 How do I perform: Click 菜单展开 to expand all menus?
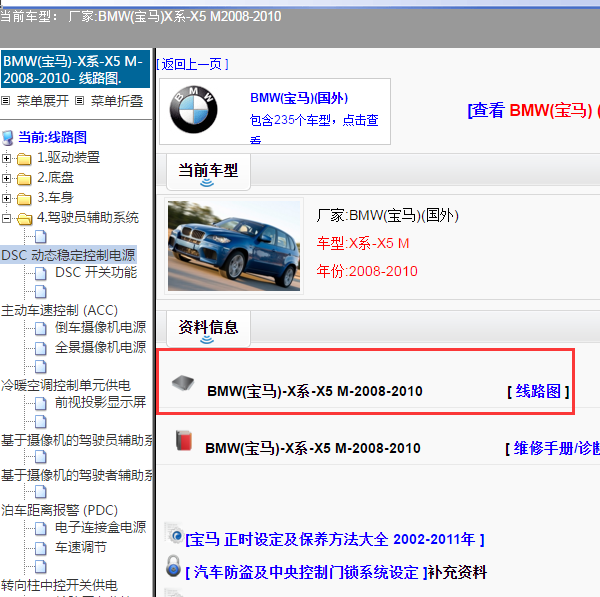(42, 101)
